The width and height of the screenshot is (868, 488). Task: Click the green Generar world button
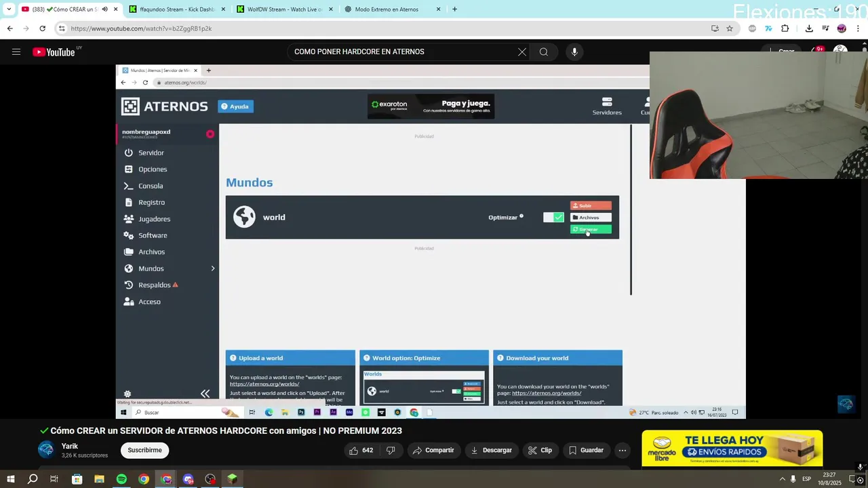coord(591,230)
